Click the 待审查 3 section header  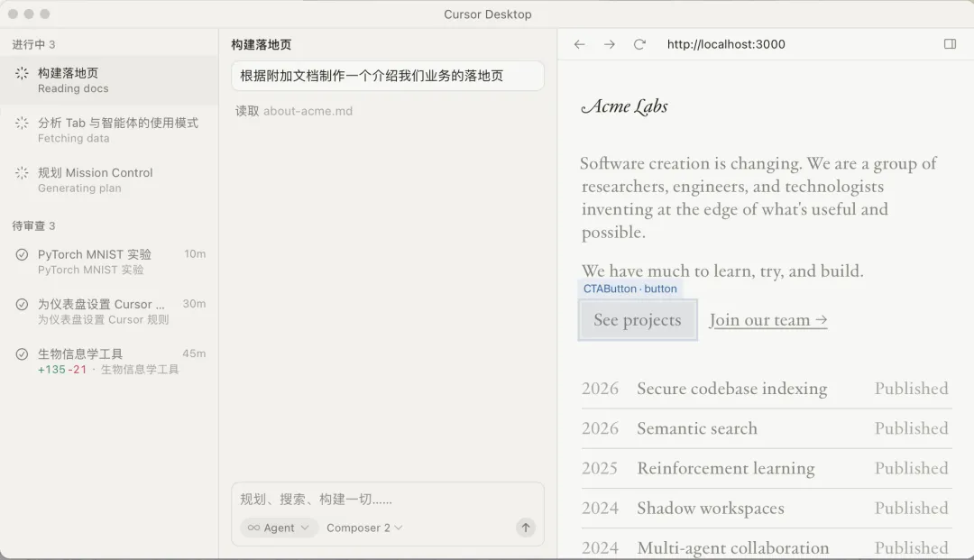pyautogui.click(x=33, y=226)
